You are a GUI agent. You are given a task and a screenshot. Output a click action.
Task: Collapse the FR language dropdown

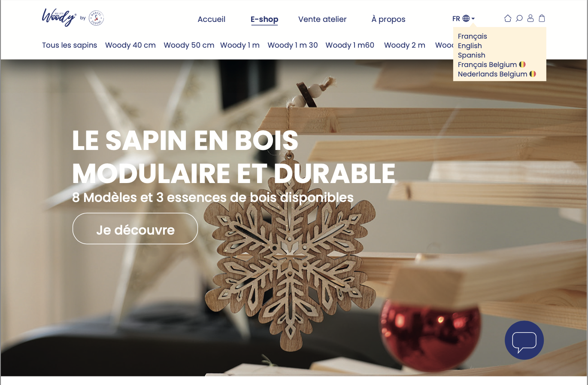pyautogui.click(x=464, y=18)
